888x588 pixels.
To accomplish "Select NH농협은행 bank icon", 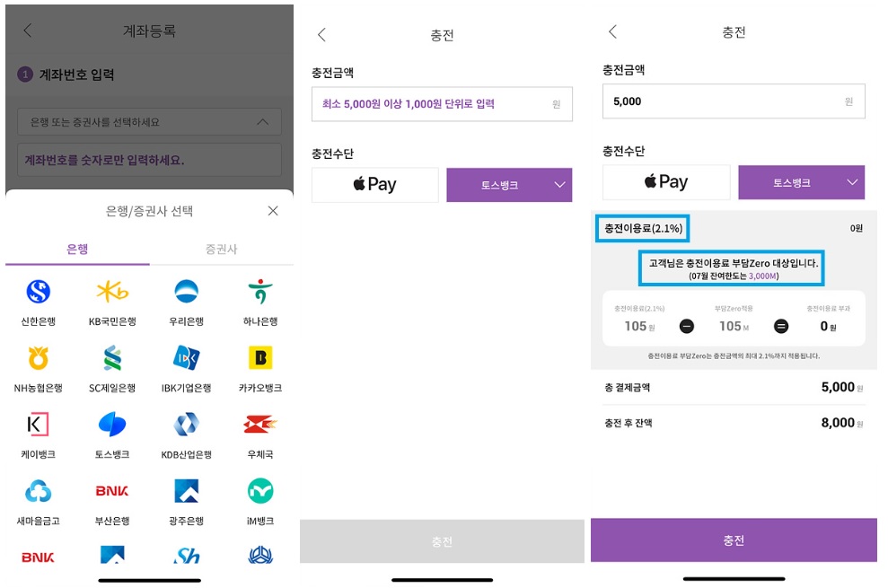I will click(39, 358).
